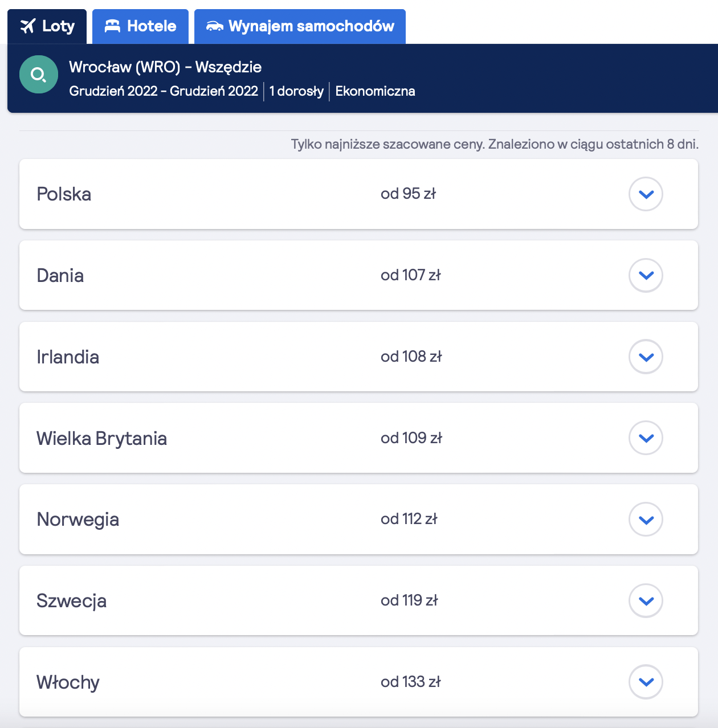
Task: Click the bed icon in Hotele tab
Action: click(x=112, y=26)
